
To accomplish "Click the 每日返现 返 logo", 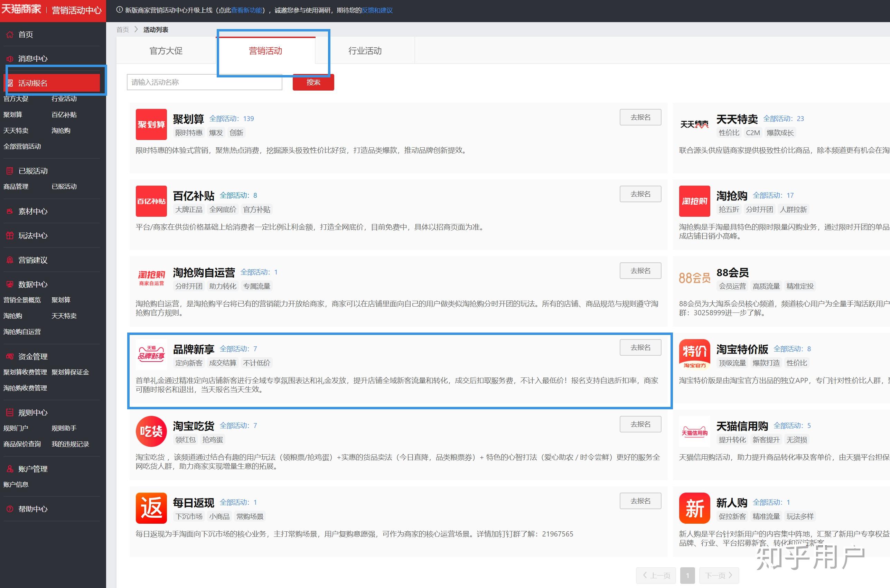I will (x=151, y=508).
